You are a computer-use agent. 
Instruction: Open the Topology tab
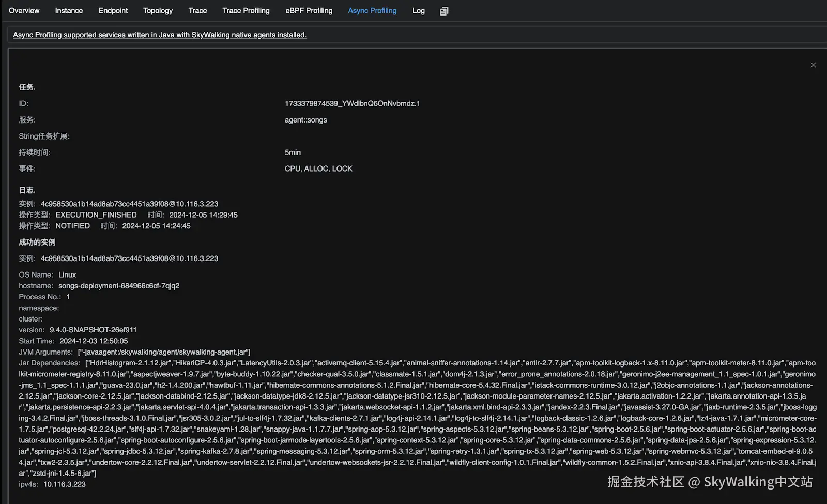(158, 10)
